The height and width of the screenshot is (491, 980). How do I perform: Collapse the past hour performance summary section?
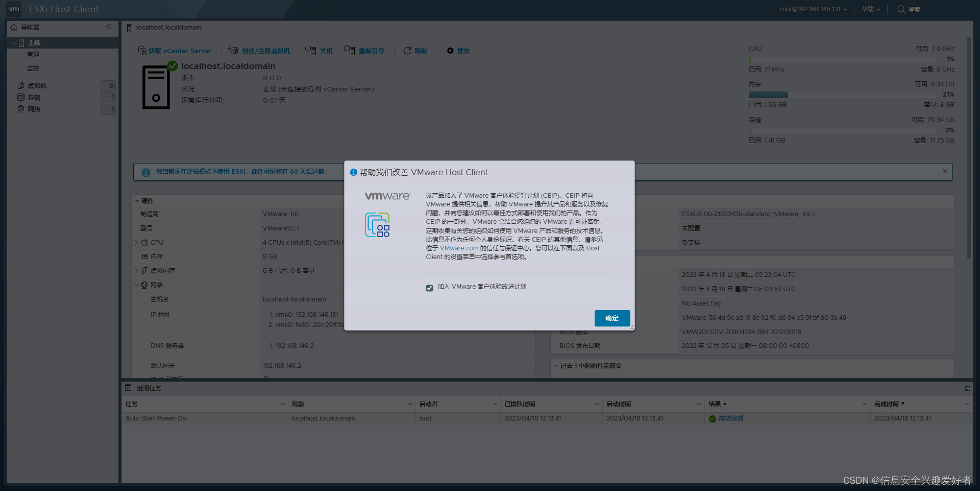click(556, 366)
